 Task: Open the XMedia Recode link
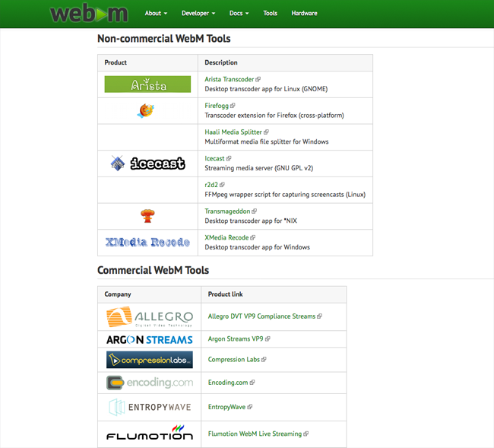[x=226, y=237]
